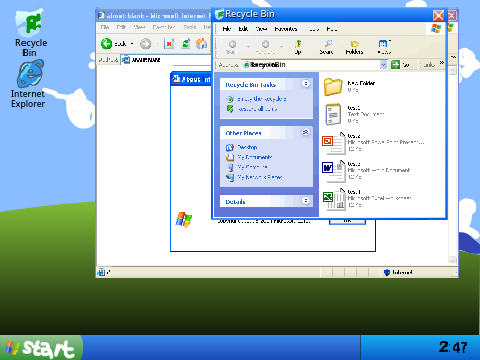Viewport: 480px width, 360px height.
Task: Click the My Network Places link
Action: (x=260, y=177)
